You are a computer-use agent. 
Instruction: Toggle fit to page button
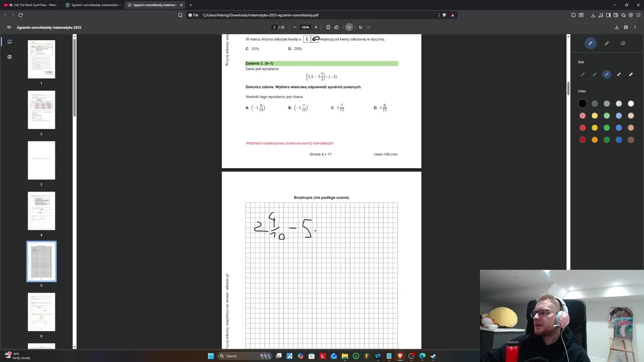[x=328, y=27]
